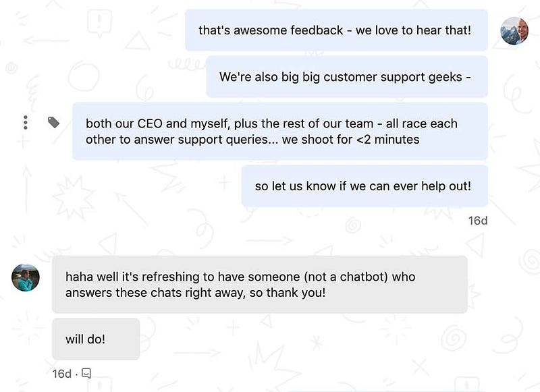This screenshot has height=392, width=540.
Task: Click the chat bubble icon next to bottom 16d
Action: [86, 373]
